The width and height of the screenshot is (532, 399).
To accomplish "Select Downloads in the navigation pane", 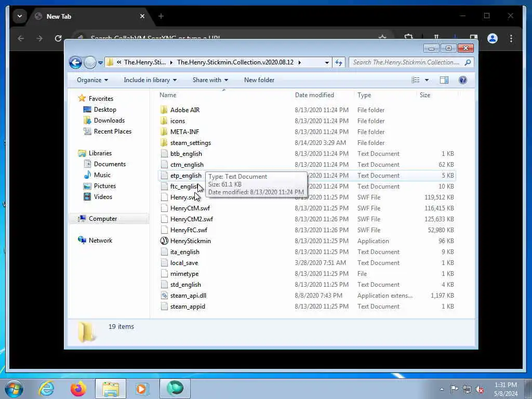I will pos(109,121).
